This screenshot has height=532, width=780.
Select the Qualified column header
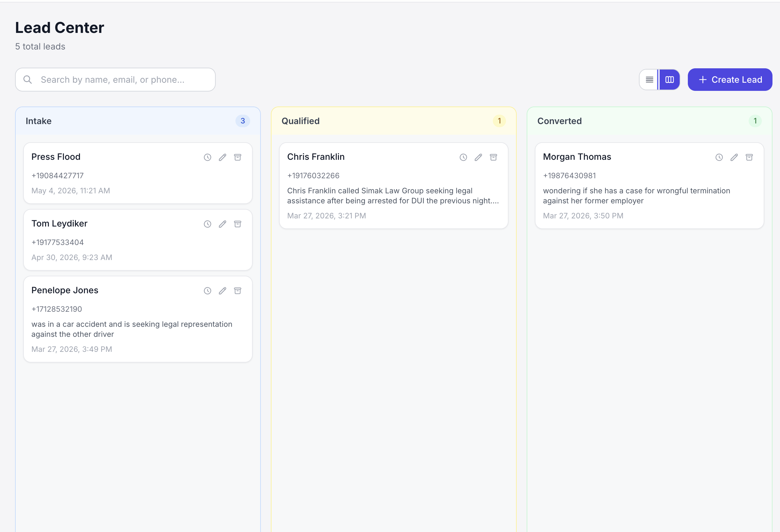(x=393, y=121)
